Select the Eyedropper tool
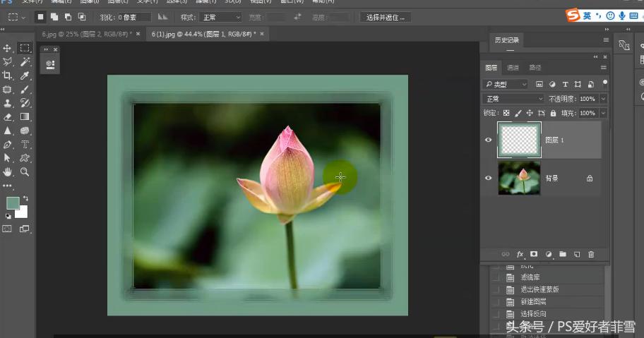Screen dimensions: 644x338 point(25,76)
